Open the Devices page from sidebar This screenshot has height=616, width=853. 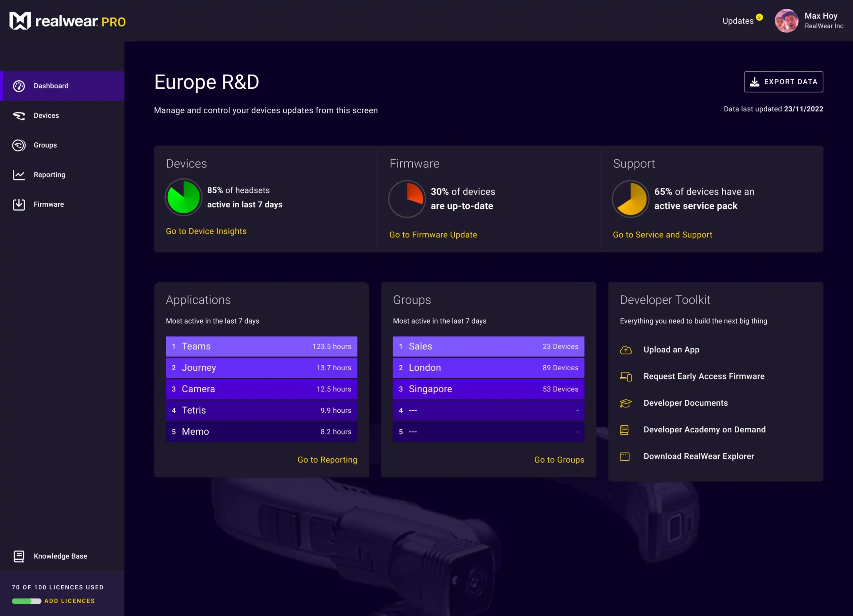pos(62,115)
